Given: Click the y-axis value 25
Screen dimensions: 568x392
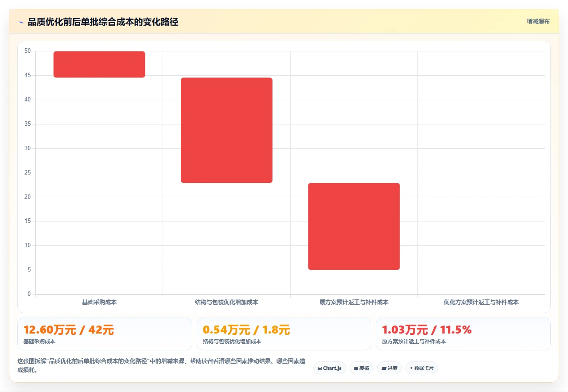Looking at the screenshot, I should tap(27, 173).
